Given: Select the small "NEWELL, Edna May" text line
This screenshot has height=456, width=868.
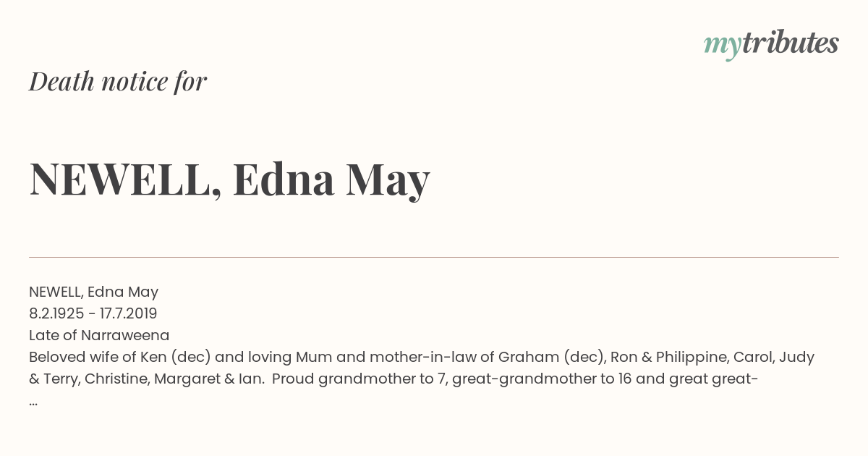Looking at the screenshot, I should (93, 292).
